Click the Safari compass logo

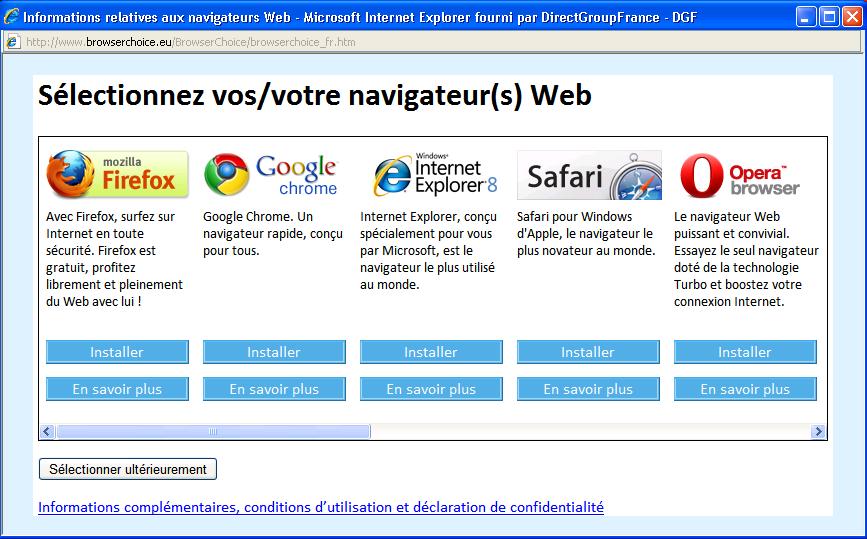click(589, 175)
